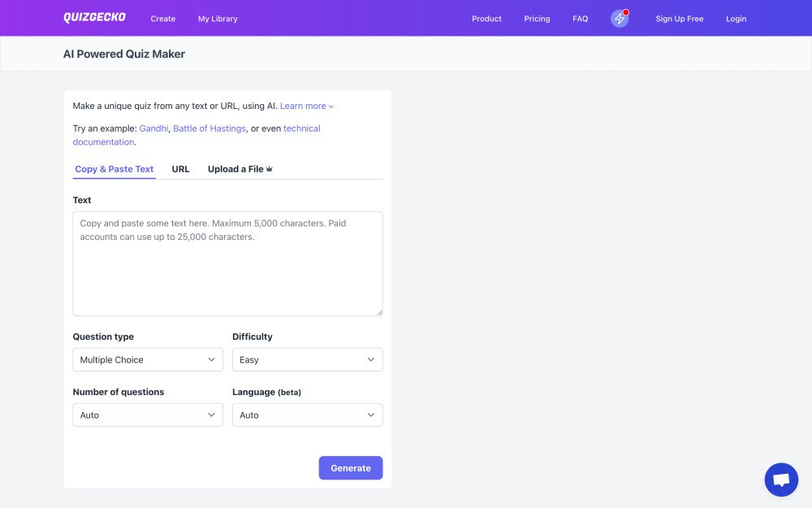This screenshot has width=812, height=508.
Task: Click Sign Up Free
Action: 680,19
